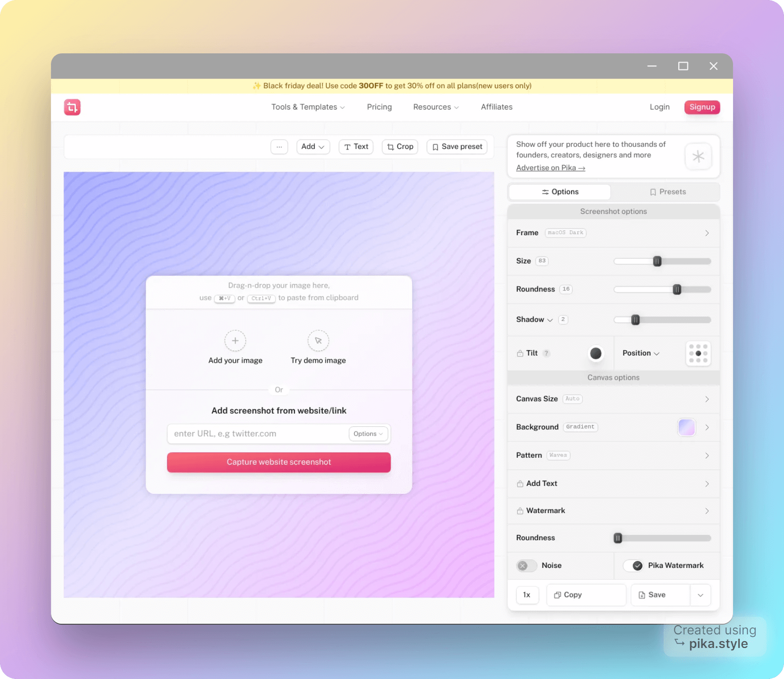Switch to the Options tab
Screen dimensions: 784x679
click(x=560, y=192)
